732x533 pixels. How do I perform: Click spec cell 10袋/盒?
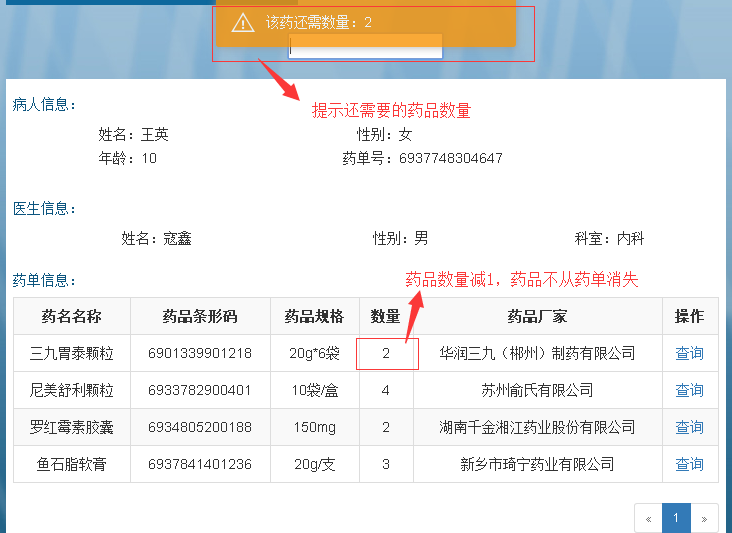tap(314, 390)
